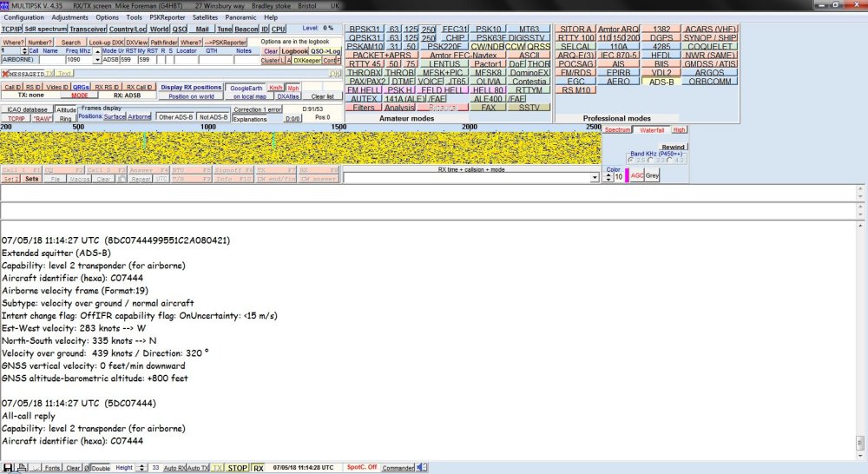Image resolution: width=868 pixels, height=474 pixels.
Task: Click the save disk icon in status bar
Action: (8, 468)
